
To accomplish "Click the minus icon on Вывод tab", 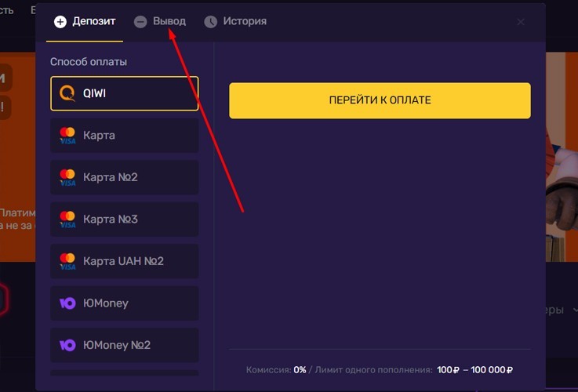I will pyautogui.click(x=140, y=22).
